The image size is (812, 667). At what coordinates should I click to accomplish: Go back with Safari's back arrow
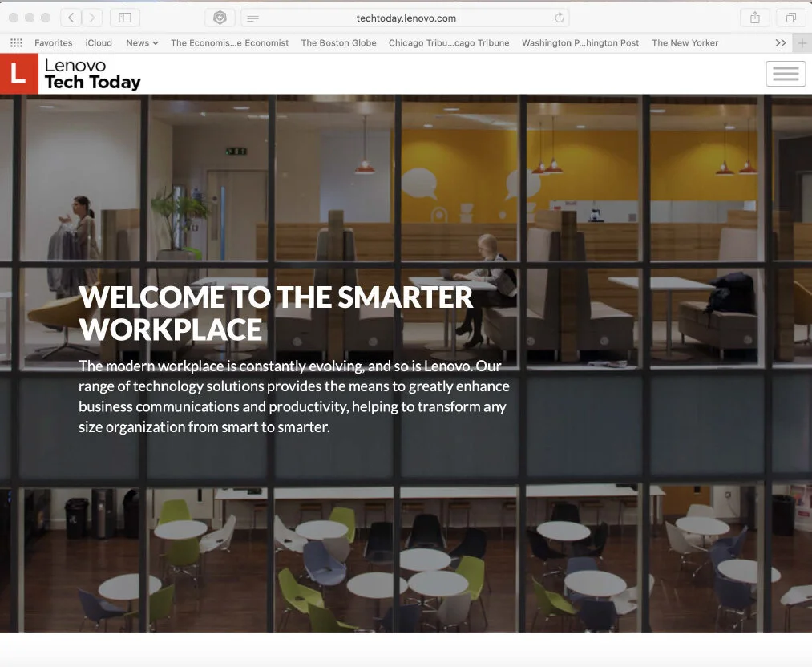pyautogui.click(x=71, y=18)
